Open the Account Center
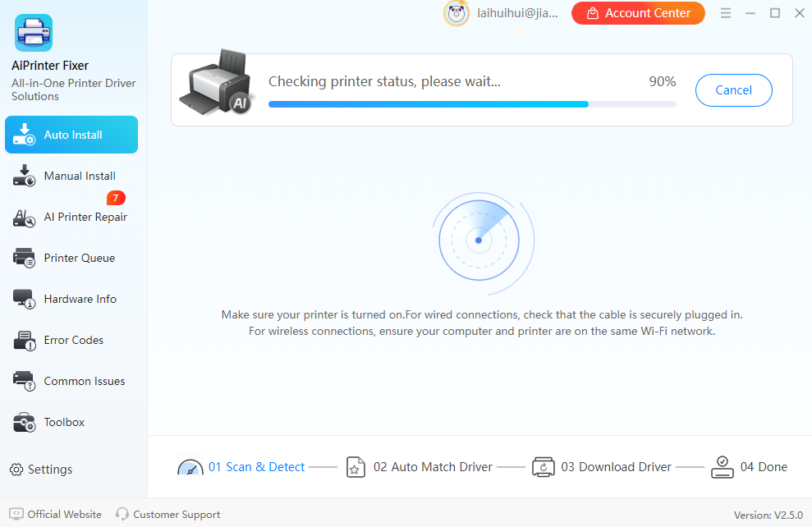812x527 pixels. tap(638, 13)
